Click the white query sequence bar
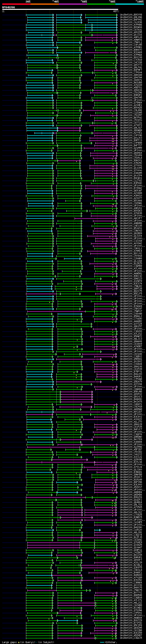The image size is (146, 644). 60,10
